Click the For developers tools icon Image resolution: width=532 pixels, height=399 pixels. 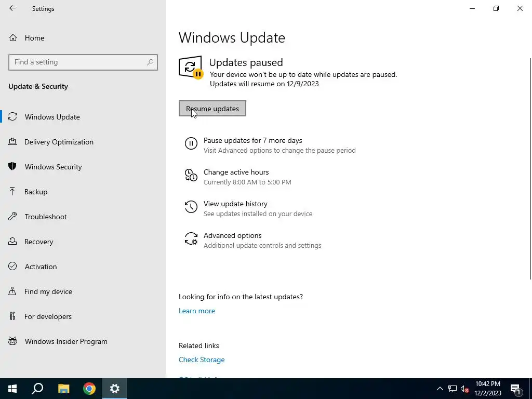tap(12, 316)
